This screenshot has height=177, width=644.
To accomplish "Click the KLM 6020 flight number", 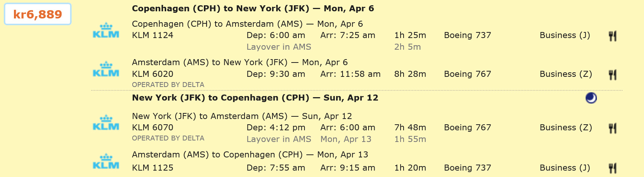I will coord(153,74).
